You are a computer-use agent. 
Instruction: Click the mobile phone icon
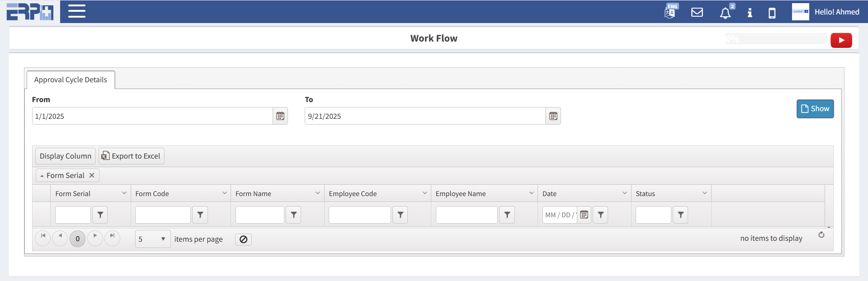[772, 13]
